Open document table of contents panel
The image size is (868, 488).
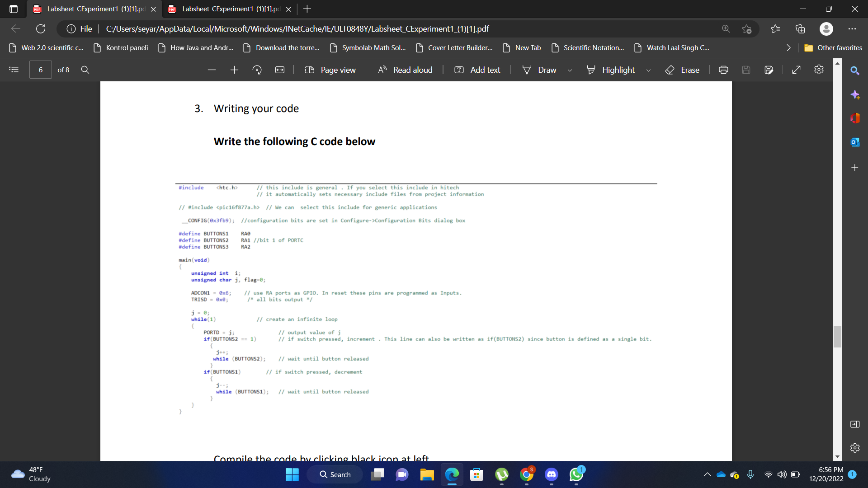click(14, 70)
